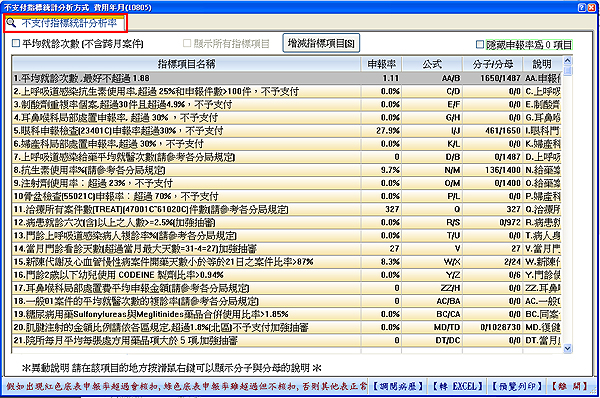Screen dimensions: 600x398
Task: Click the scrollbar down arrow of the indicator table
Action: click(567, 348)
